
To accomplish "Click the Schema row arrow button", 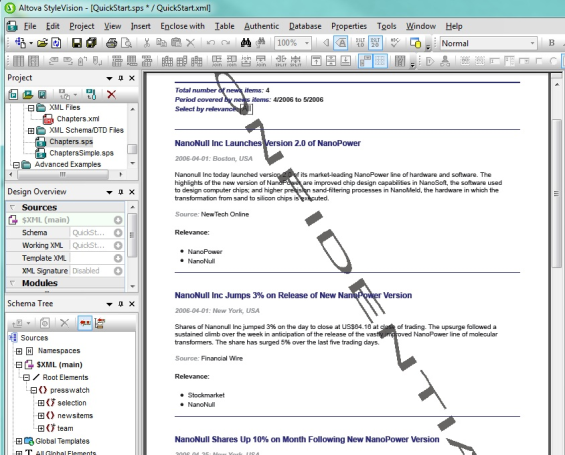I will click(118, 233).
